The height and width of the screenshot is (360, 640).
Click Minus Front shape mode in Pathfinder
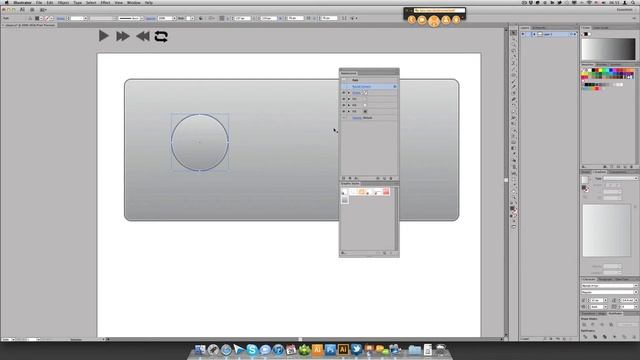pyautogui.click(x=593, y=324)
